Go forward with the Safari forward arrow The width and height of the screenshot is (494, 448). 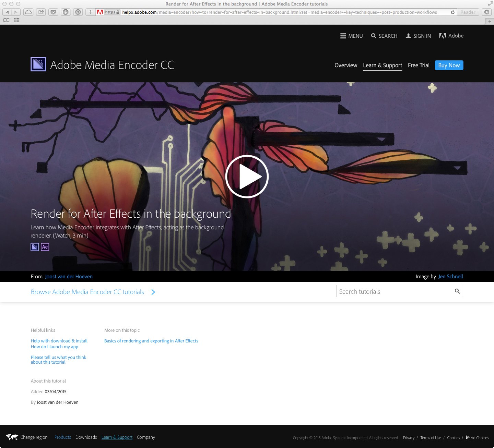point(16,12)
